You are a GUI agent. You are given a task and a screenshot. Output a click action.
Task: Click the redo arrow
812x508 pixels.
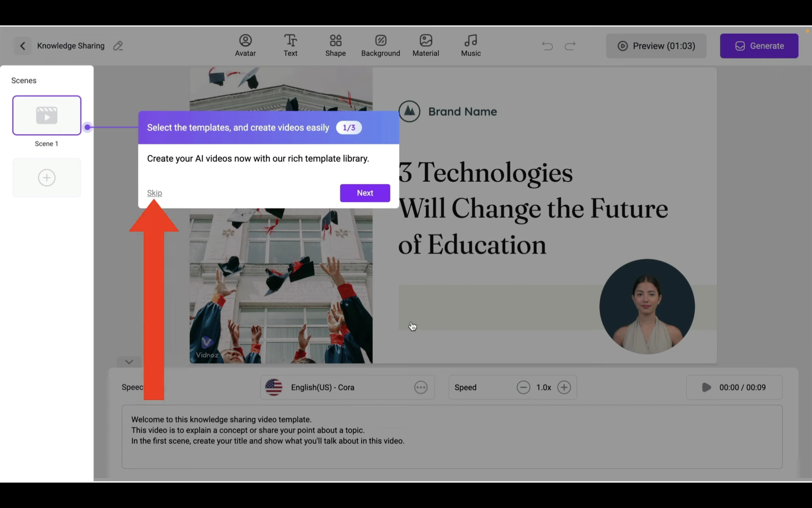pos(570,46)
